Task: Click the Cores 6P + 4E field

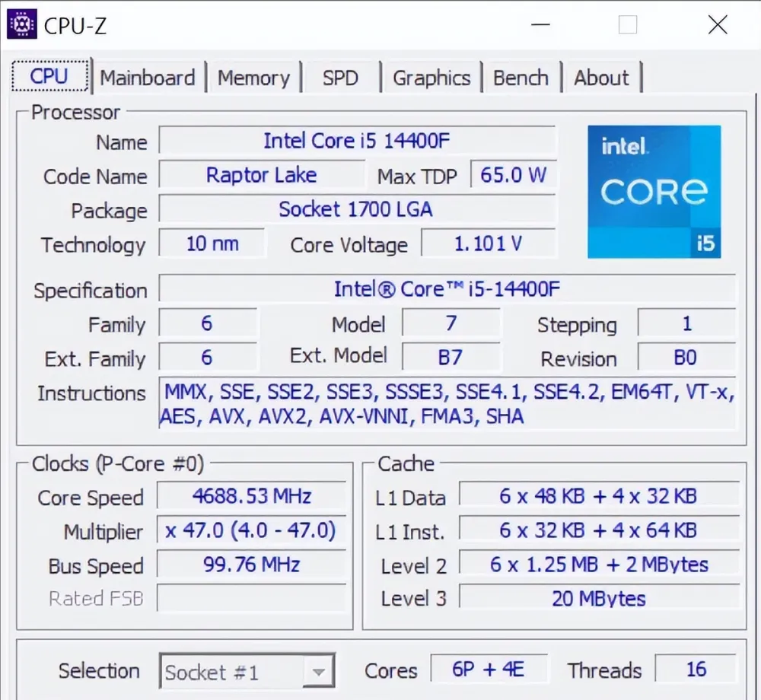Action: pos(489,669)
